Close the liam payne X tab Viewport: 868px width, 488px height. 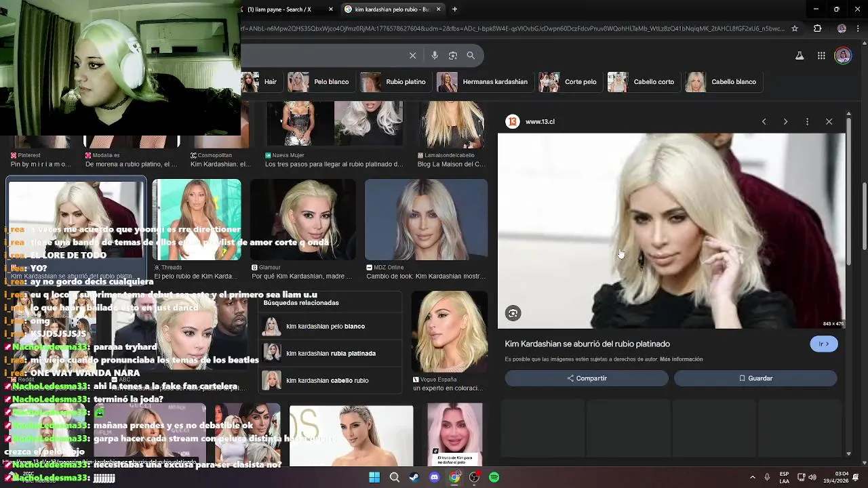[x=331, y=9]
